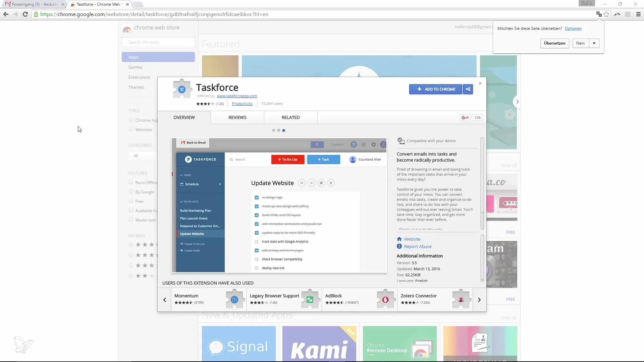644x362 pixels.
Task: Click the Legacy Browser Support icon
Action: [x=310, y=299]
